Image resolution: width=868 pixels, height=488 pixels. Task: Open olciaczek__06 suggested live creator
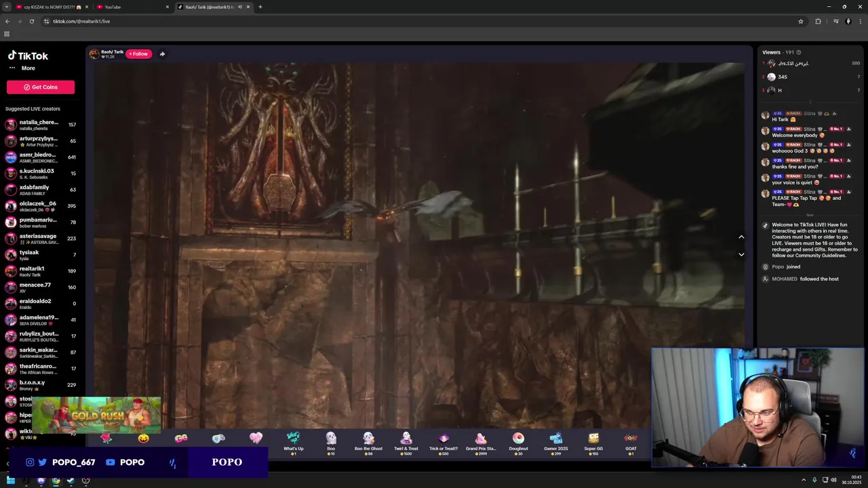41,206
